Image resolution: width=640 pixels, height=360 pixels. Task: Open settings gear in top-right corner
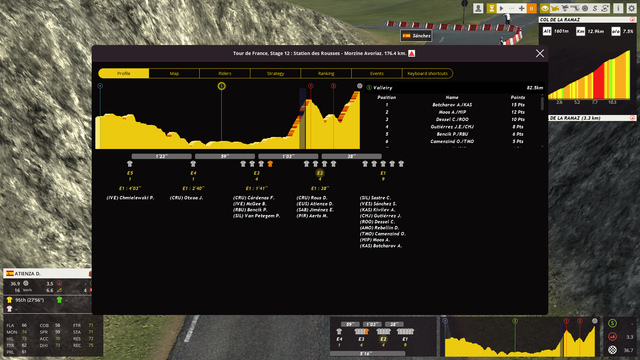click(x=631, y=8)
